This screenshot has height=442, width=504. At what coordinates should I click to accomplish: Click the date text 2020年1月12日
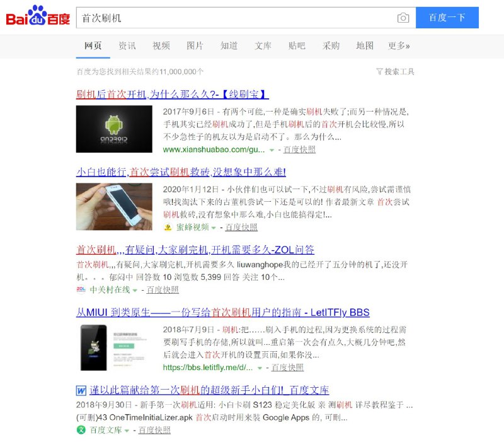coord(191,189)
